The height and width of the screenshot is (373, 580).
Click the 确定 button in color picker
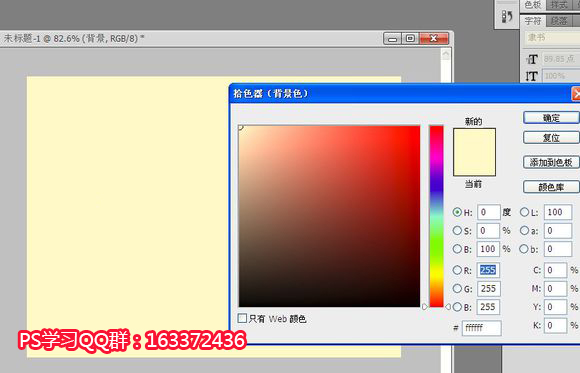click(x=551, y=118)
